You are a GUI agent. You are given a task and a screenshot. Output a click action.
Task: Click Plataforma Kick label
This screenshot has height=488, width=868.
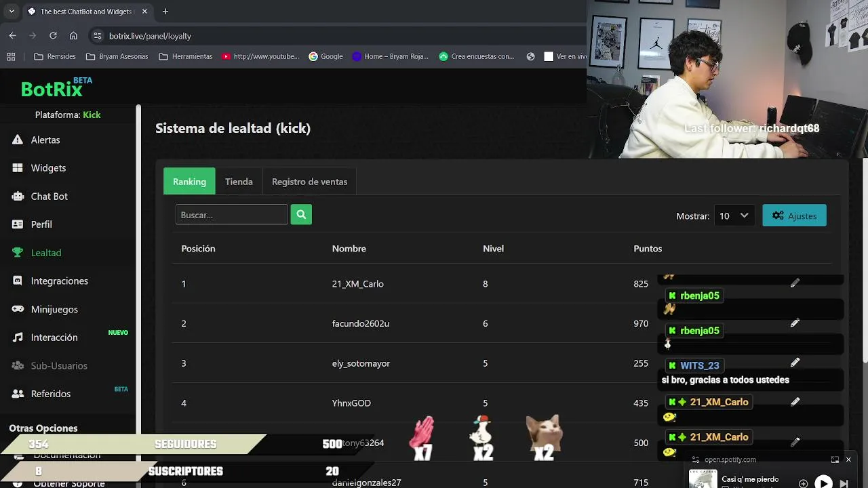(68, 115)
